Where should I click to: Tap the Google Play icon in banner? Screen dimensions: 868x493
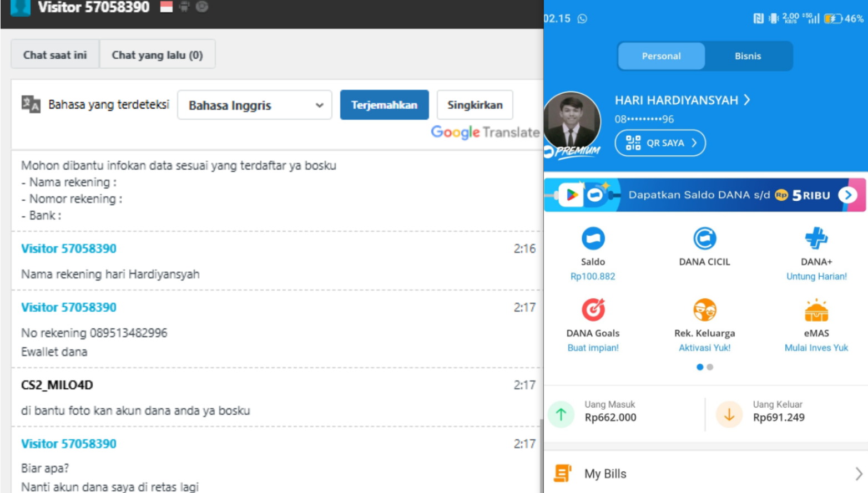point(572,195)
